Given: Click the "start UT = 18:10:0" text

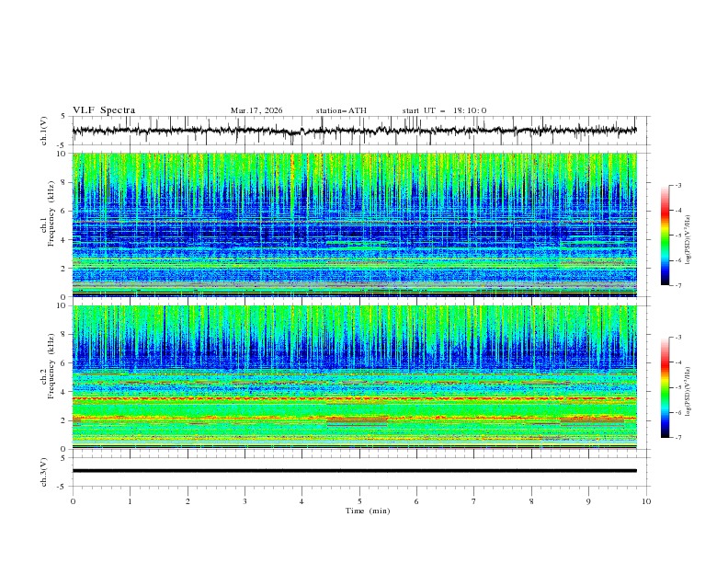Looking at the screenshot, I should 444,110.
